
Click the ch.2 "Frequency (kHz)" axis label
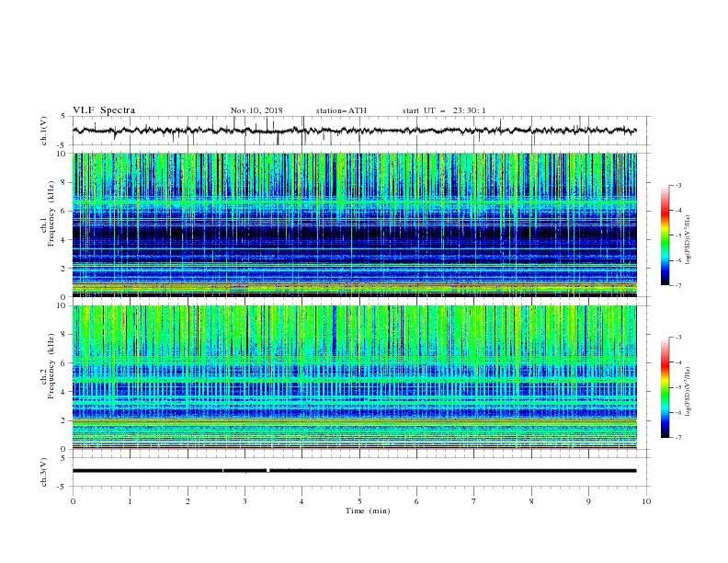(x=51, y=366)
